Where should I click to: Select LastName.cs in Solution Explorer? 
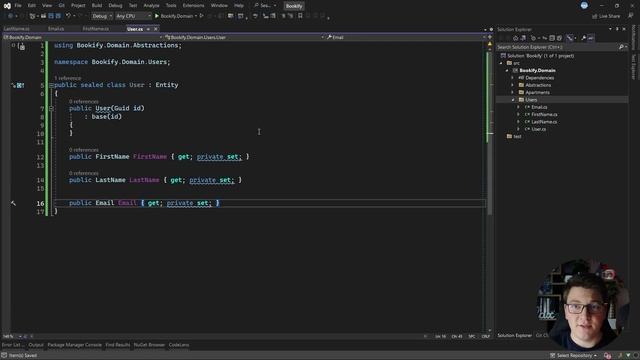tap(544, 122)
